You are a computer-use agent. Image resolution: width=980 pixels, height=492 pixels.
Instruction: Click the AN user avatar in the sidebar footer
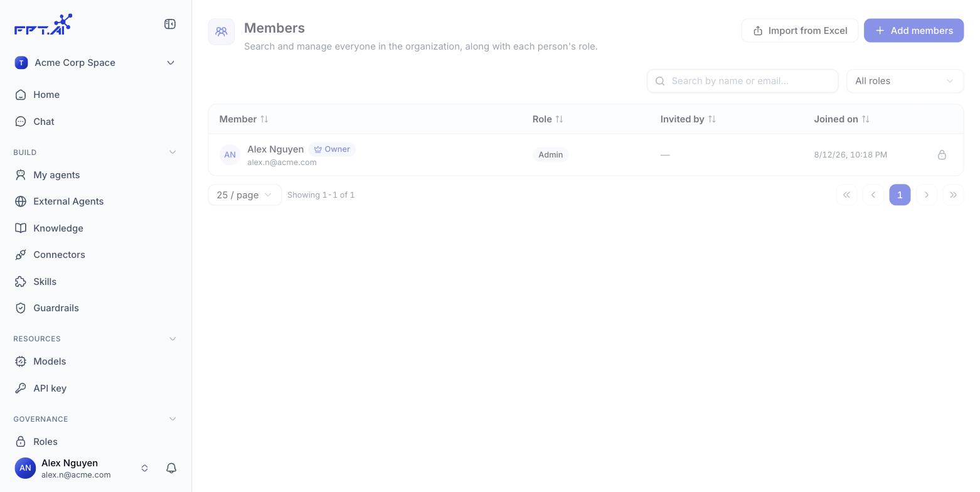(x=25, y=468)
